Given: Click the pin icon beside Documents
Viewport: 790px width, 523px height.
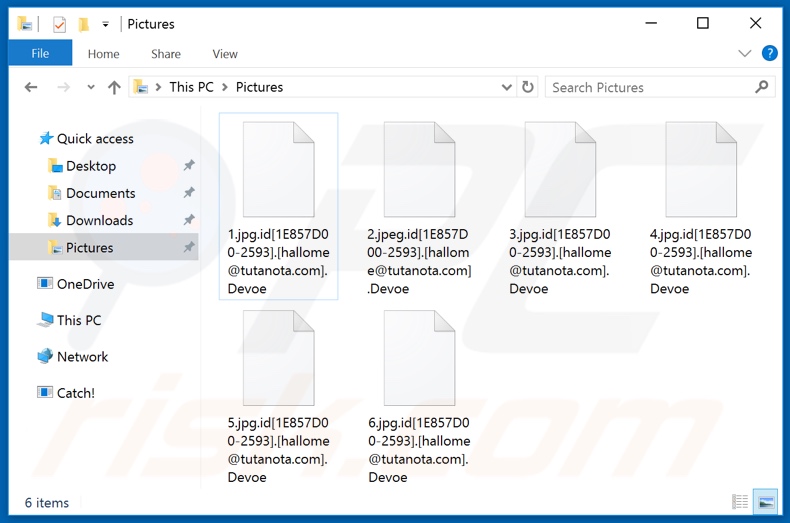Looking at the screenshot, I should click(189, 192).
